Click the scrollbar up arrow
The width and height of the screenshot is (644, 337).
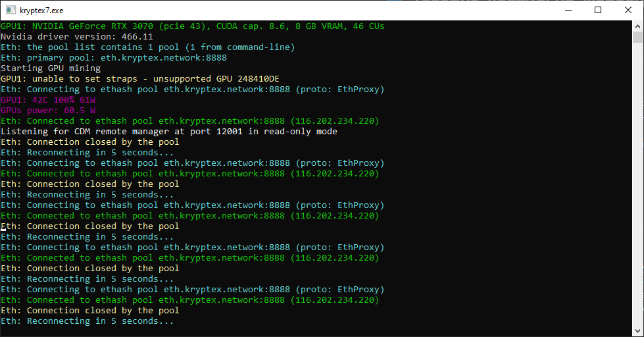pyautogui.click(x=637, y=26)
